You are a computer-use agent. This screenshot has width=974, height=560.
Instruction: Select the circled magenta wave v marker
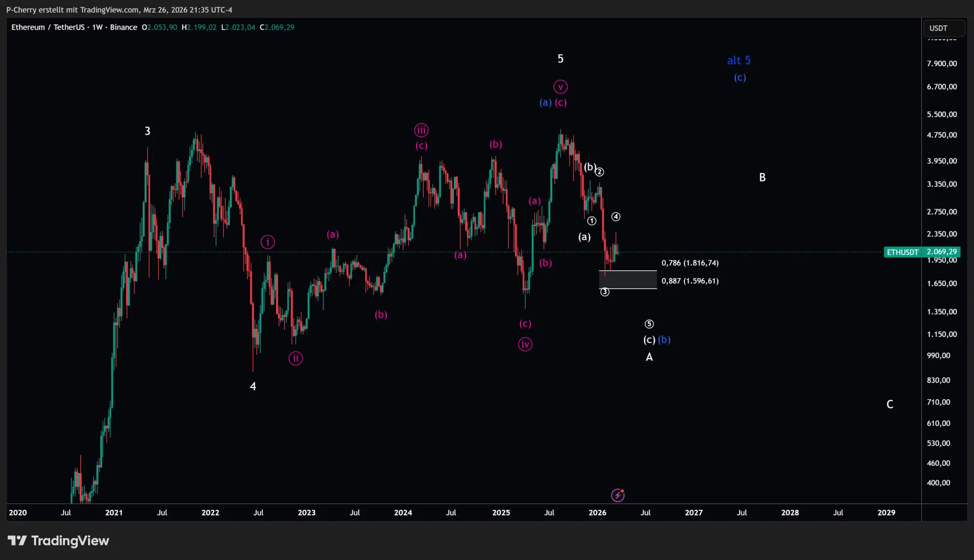561,87
